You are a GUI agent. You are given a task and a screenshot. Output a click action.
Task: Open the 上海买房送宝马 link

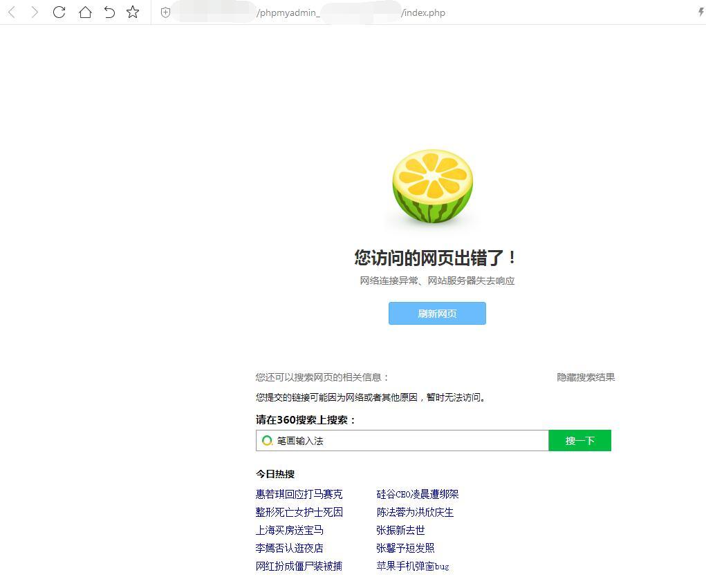289,530
